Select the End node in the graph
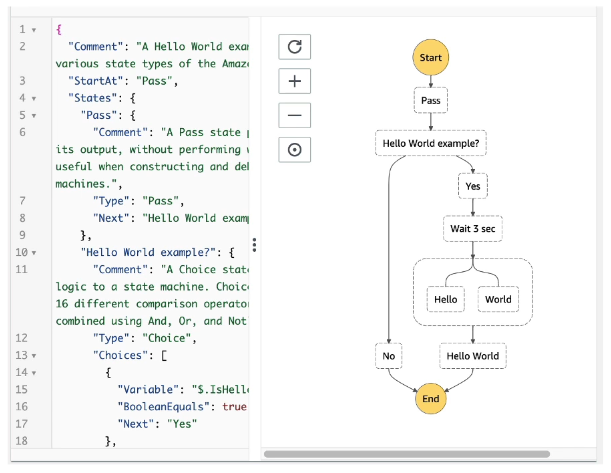 tap(431, 398)
